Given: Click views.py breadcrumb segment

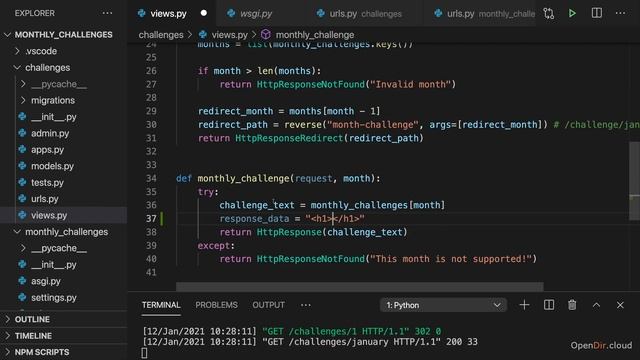Looking at the screenshot, I should point(229,35).
